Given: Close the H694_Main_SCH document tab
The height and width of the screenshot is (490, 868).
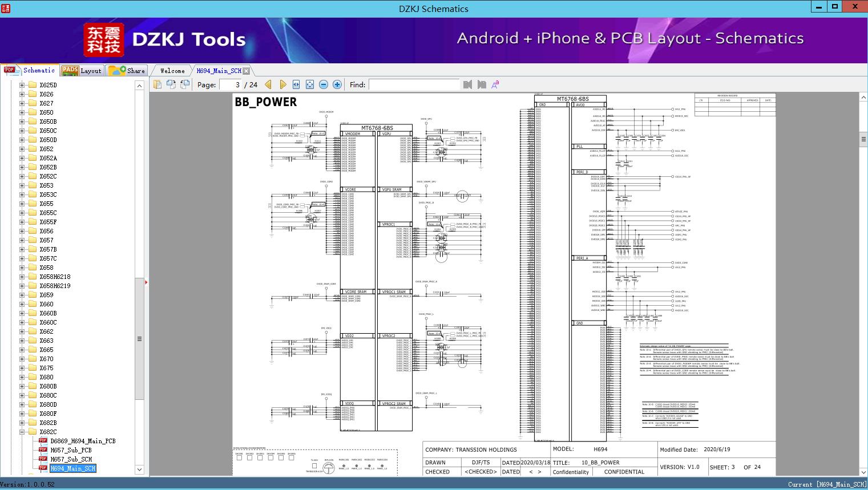Looking at the screenshot, I should [247, 71].
